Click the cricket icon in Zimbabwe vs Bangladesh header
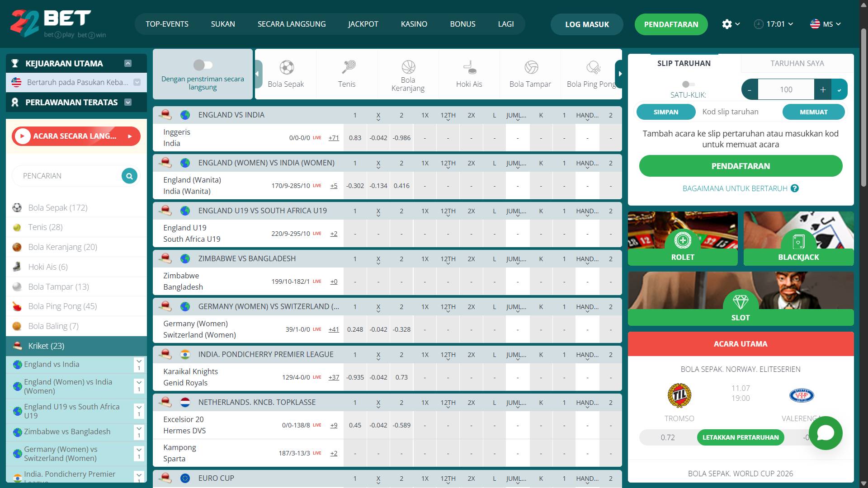The height and width of the screenshot is (488, 868). tap(165, 258)
